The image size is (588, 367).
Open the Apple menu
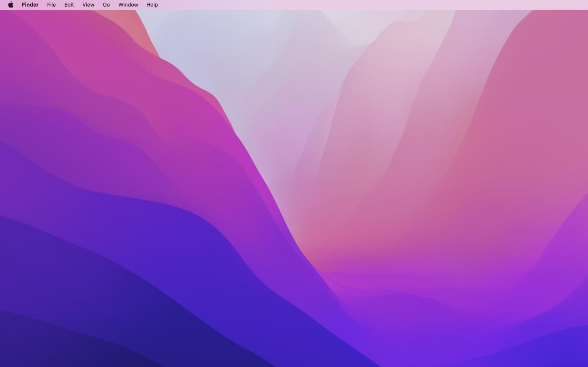click(11, 5)
